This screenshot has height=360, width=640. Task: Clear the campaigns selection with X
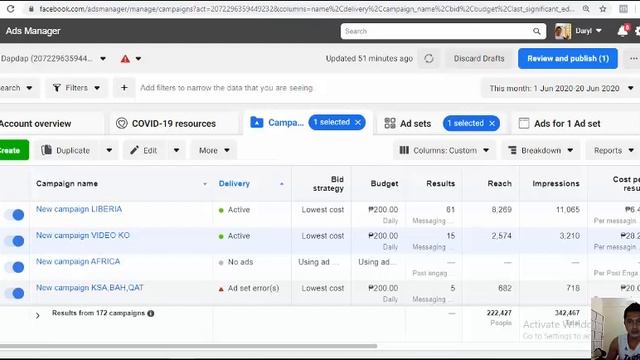[x=358, y=122]
